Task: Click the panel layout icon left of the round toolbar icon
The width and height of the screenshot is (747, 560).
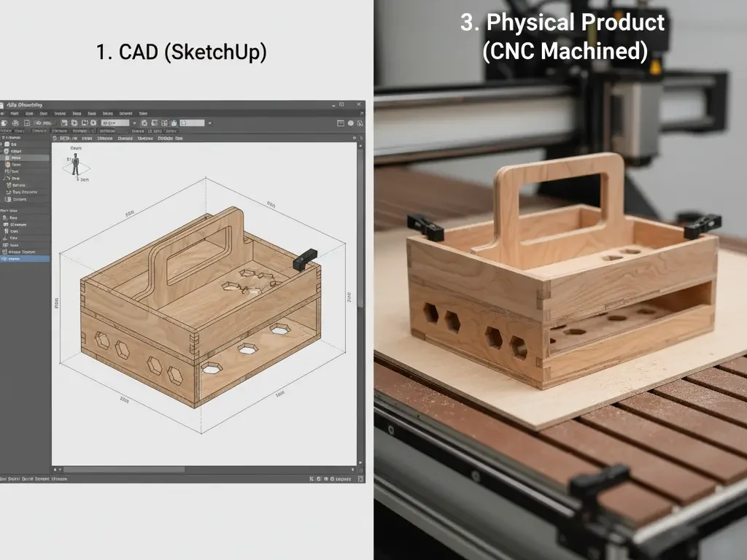Action: [339, 123]
